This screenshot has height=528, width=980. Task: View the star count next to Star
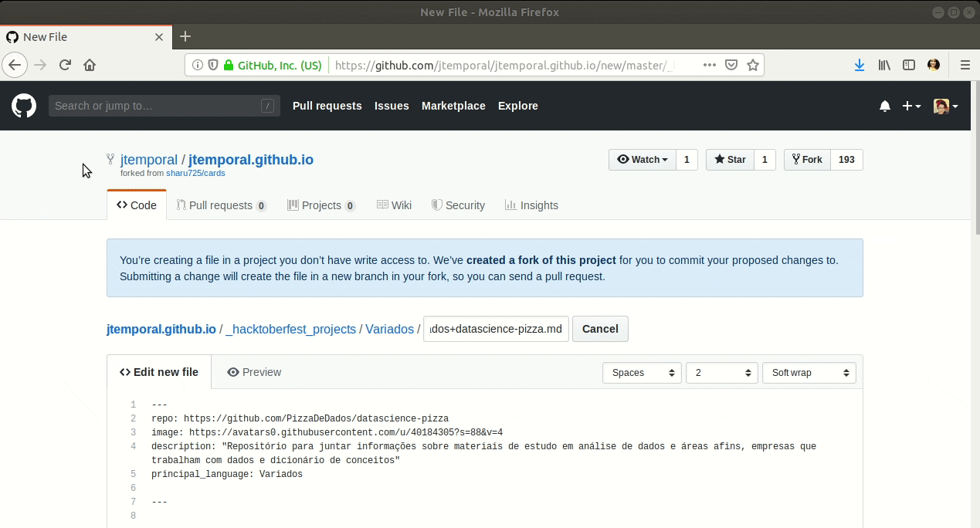(765, 160)
